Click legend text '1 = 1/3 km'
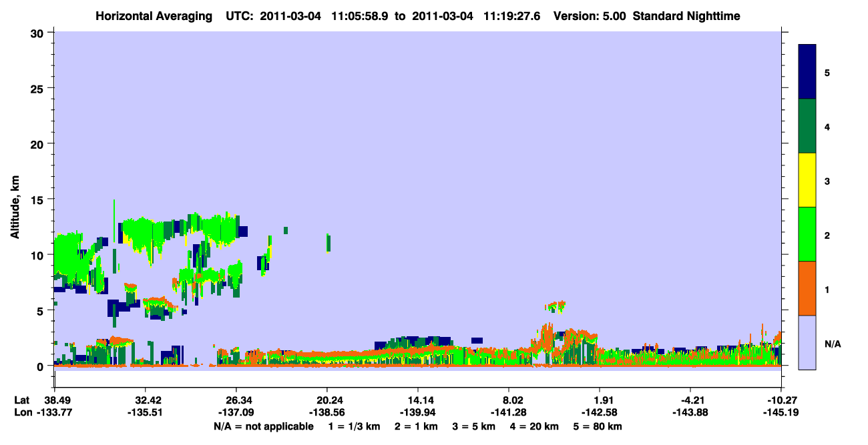Screen dimensions: 868x445 pyautogui.click(x=355, y=426)
